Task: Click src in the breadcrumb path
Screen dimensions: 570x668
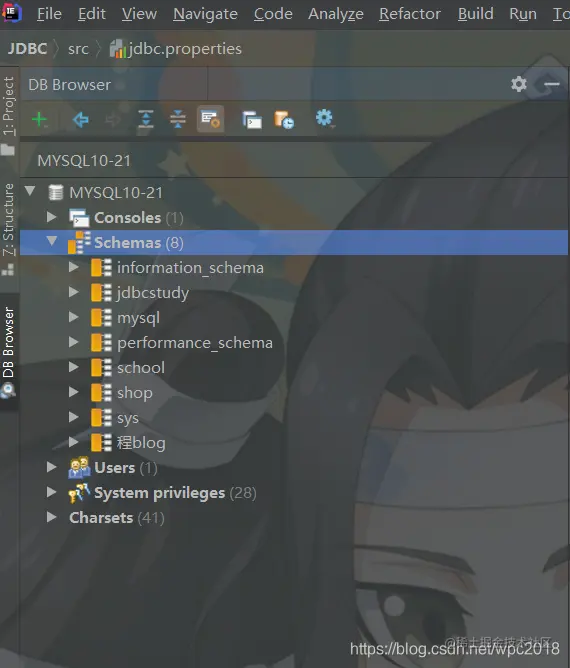Action: [x=78, y=49]
